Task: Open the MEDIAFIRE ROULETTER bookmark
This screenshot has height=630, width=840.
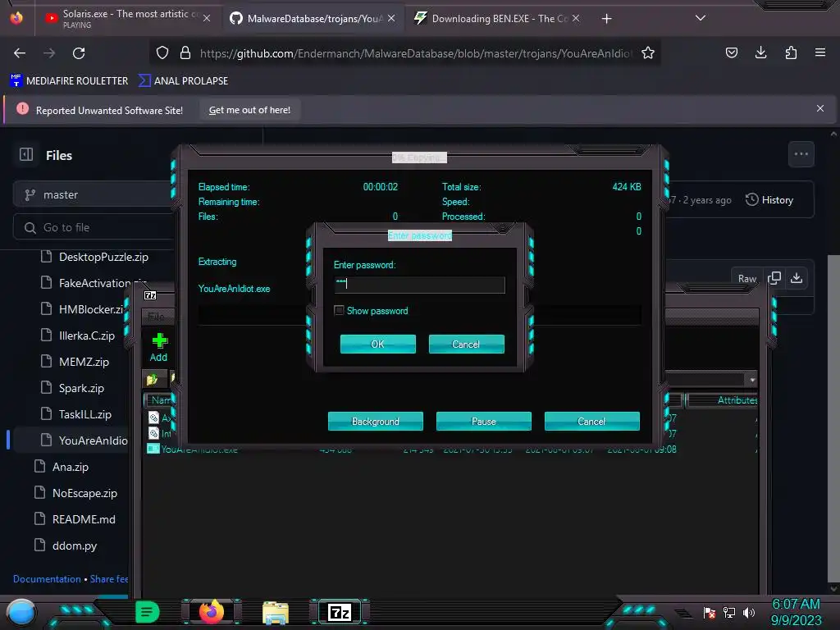Action: 69,81
